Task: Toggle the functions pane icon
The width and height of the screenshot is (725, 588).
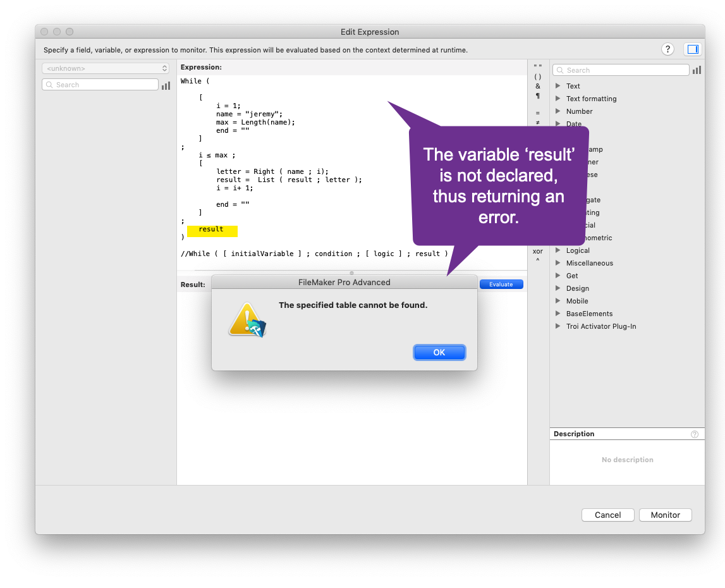Action: [693, 49]
